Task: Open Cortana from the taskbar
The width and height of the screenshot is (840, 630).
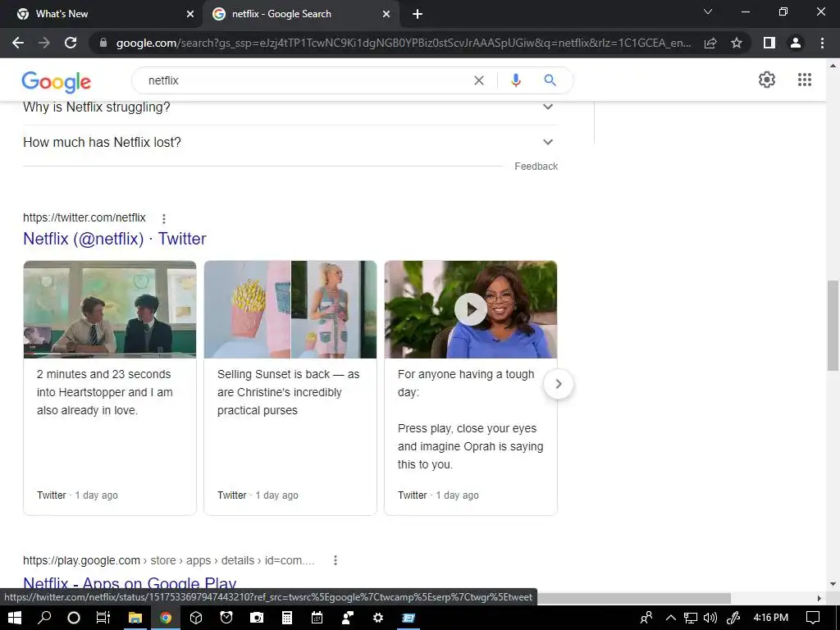Action: (73, 618)
